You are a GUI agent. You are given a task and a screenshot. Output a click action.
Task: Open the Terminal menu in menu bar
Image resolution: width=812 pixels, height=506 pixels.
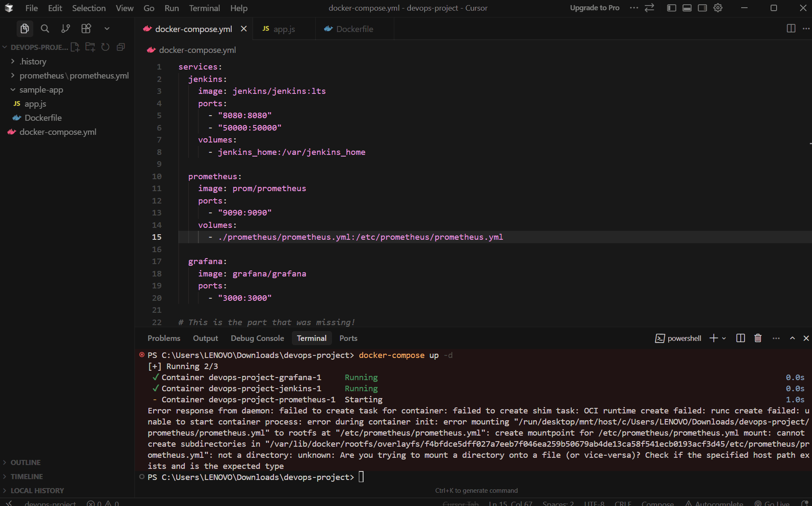(204, 8)
